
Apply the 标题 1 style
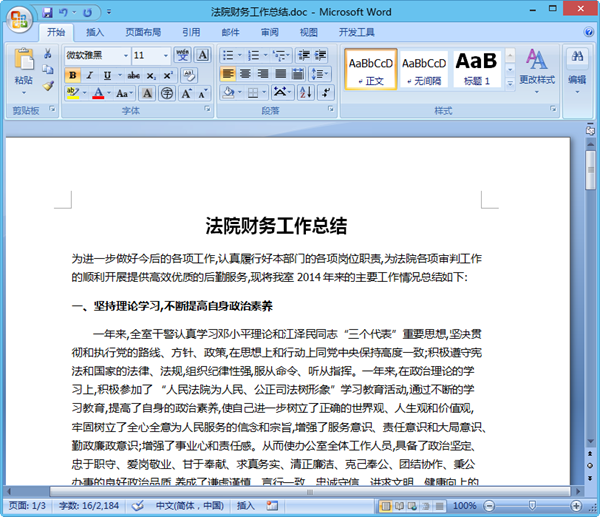coord(476,69)
